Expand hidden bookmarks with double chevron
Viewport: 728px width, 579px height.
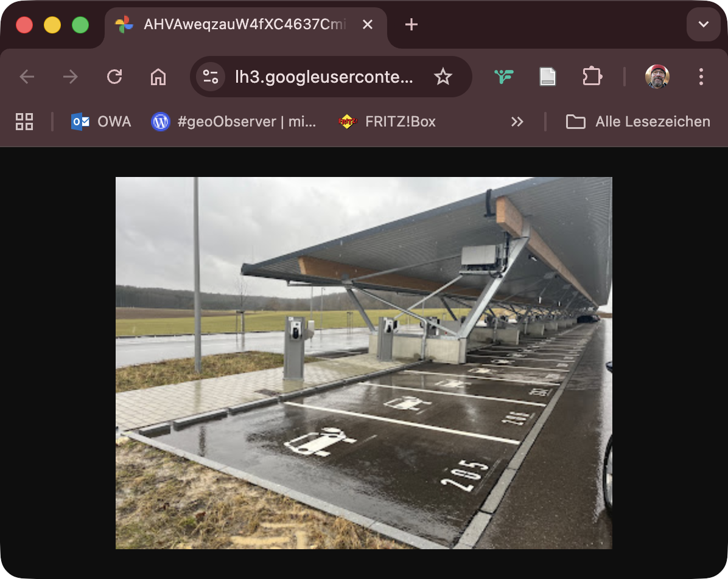point(517,122)
